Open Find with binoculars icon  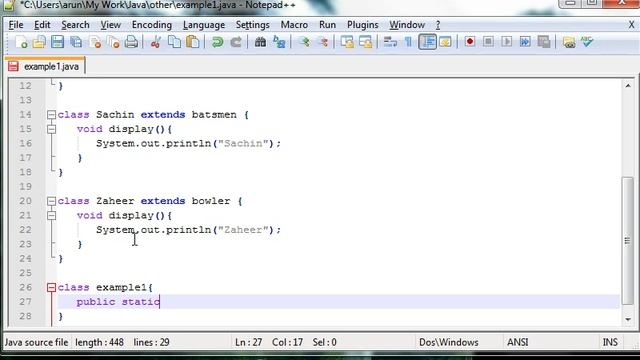pos(260,42)
